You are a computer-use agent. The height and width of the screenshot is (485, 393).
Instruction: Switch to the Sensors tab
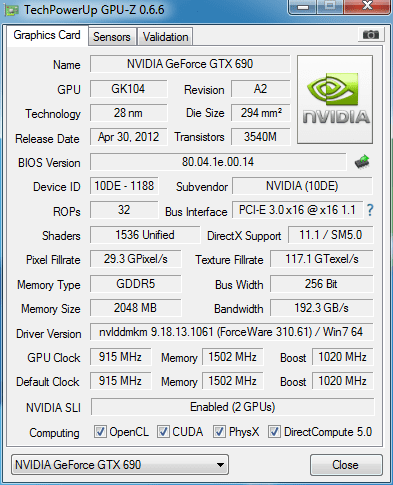click(112, 37)
